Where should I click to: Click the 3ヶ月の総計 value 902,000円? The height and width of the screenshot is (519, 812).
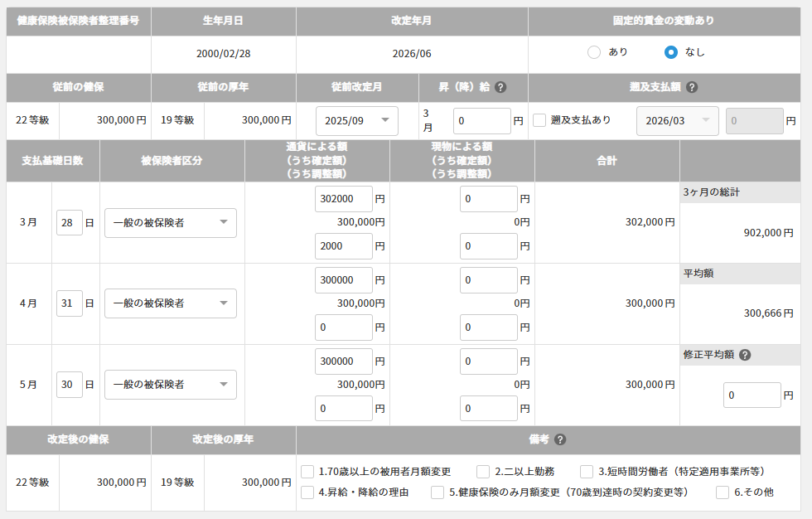click(x=769, y=233)
